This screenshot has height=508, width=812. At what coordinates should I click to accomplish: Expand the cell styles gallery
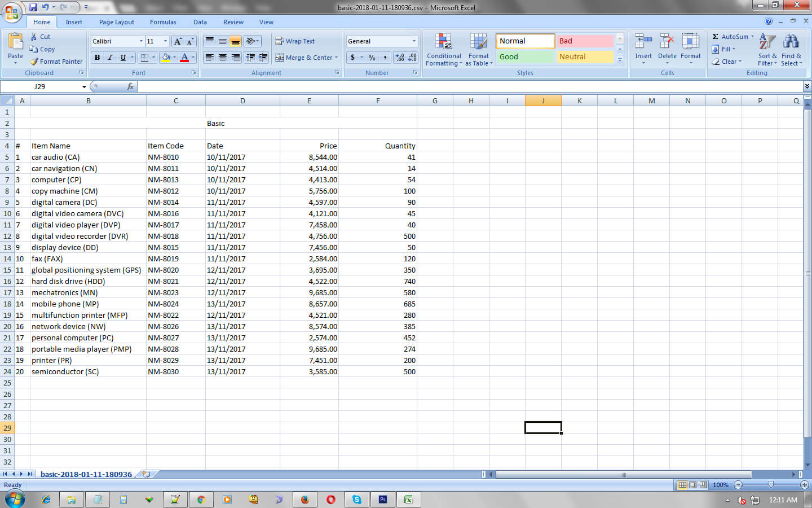pos(620,60)
